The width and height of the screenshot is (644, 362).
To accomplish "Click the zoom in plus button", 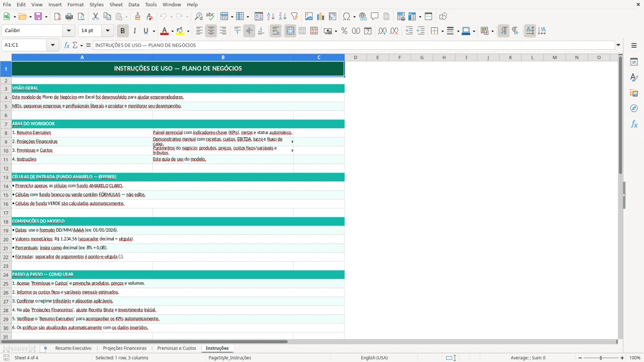I will point(623,358).
